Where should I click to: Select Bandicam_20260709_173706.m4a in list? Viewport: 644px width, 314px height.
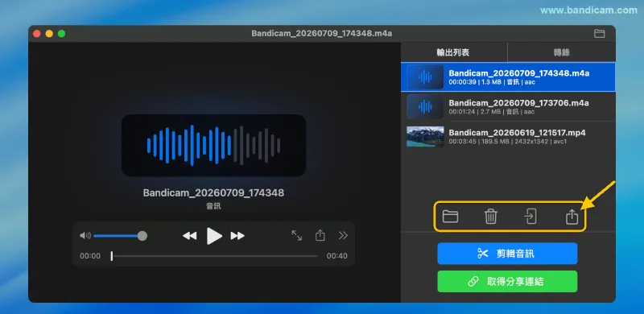[508, 106]
